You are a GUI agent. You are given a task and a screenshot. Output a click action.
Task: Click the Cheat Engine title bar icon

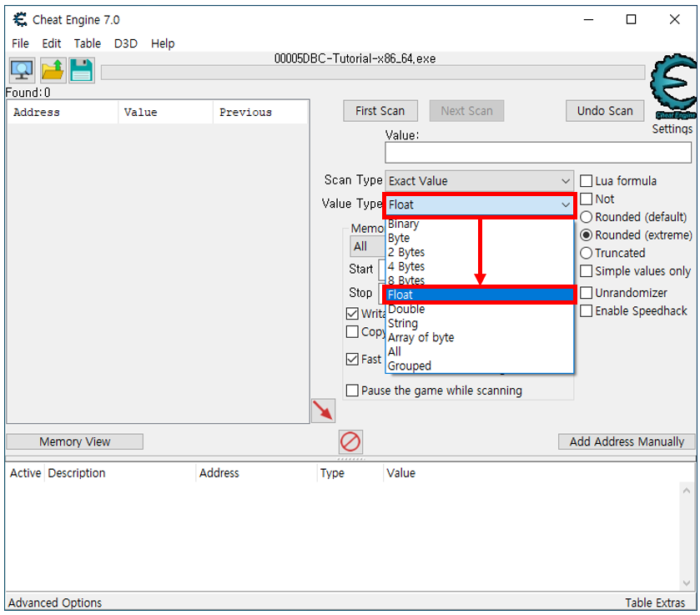tap(20, 20)
